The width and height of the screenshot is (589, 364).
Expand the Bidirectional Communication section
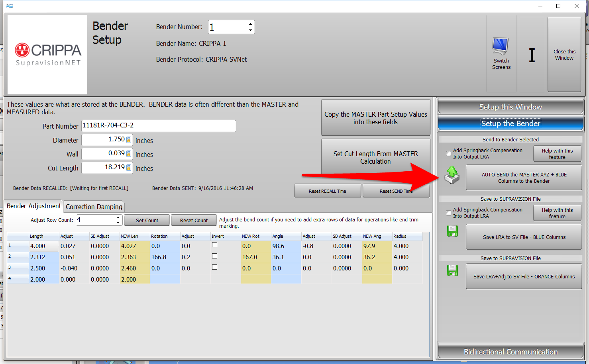tap(510, 352)
